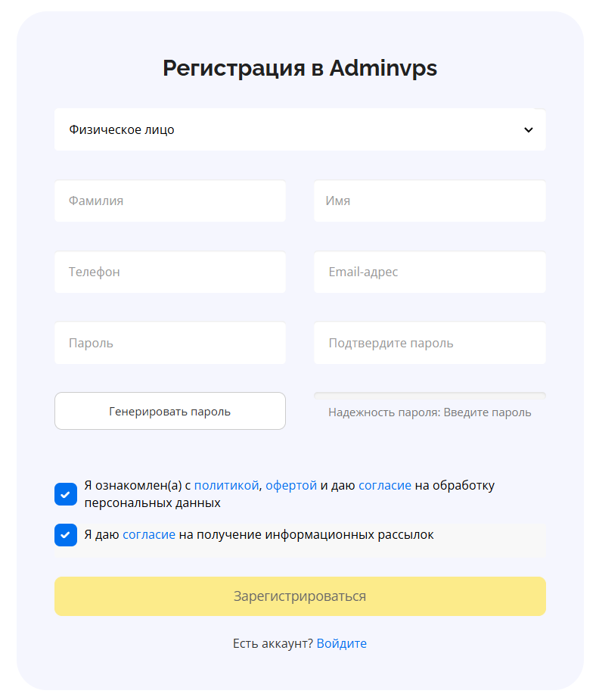
Task: Click into the Email-адрес field
Action: tap(430, 272)
